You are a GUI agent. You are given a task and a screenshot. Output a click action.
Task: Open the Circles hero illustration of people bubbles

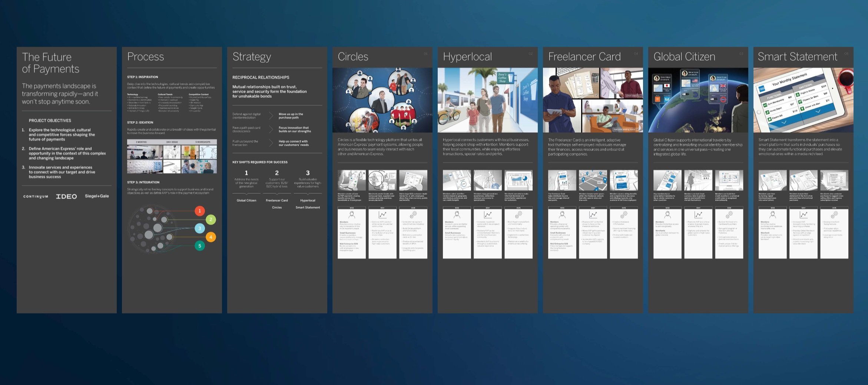pos(382,100)
